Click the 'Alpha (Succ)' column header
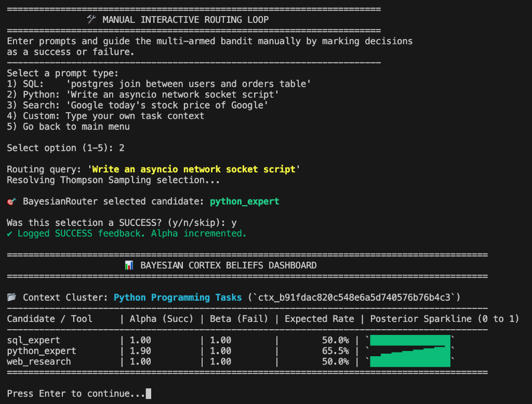This screenshot has width=532, height=404. click(162, 319)
